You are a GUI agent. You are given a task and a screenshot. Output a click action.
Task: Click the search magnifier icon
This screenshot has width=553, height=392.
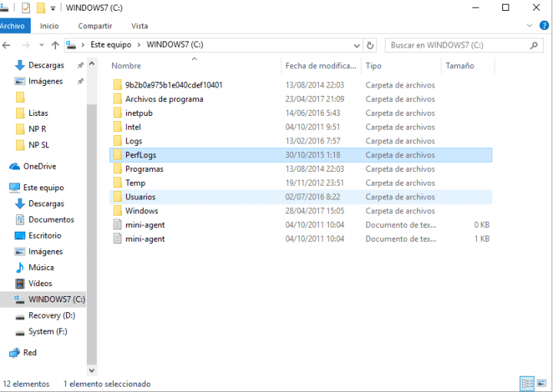tap(534, 45)
